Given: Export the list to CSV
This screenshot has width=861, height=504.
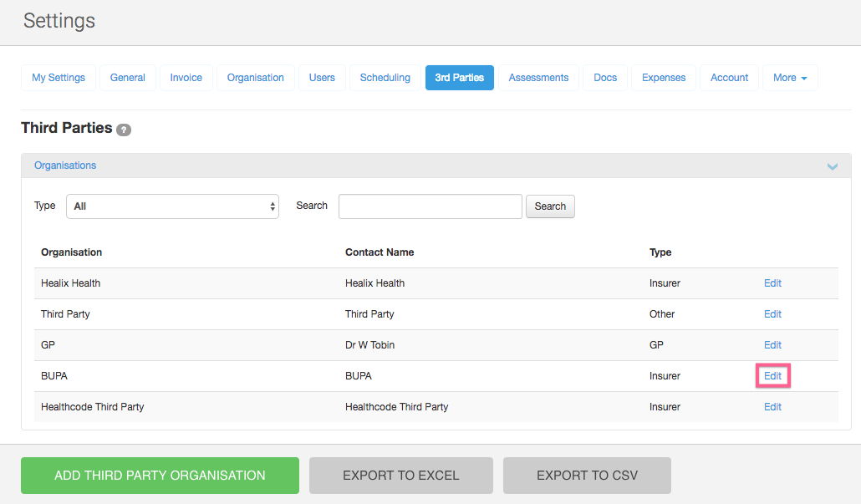Looking at the screenshot, I should click(587, 476).
